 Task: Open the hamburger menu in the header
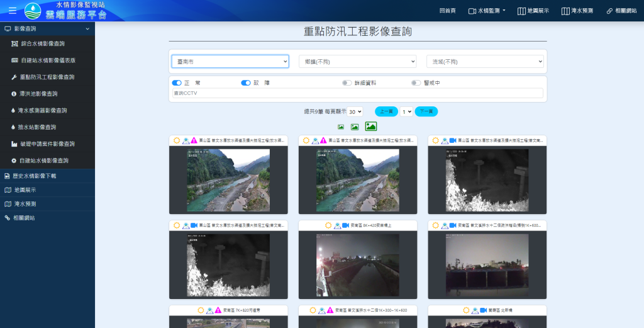[13, 11]
